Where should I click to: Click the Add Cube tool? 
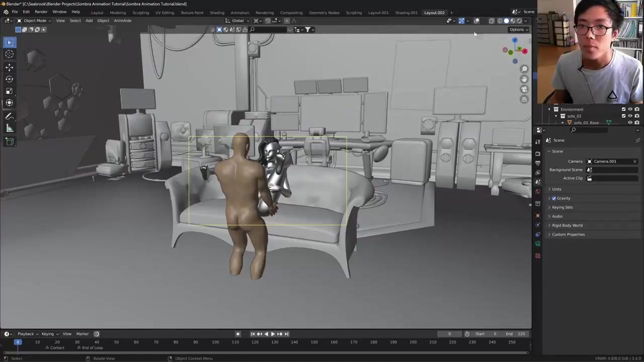[x=9, y=142]
